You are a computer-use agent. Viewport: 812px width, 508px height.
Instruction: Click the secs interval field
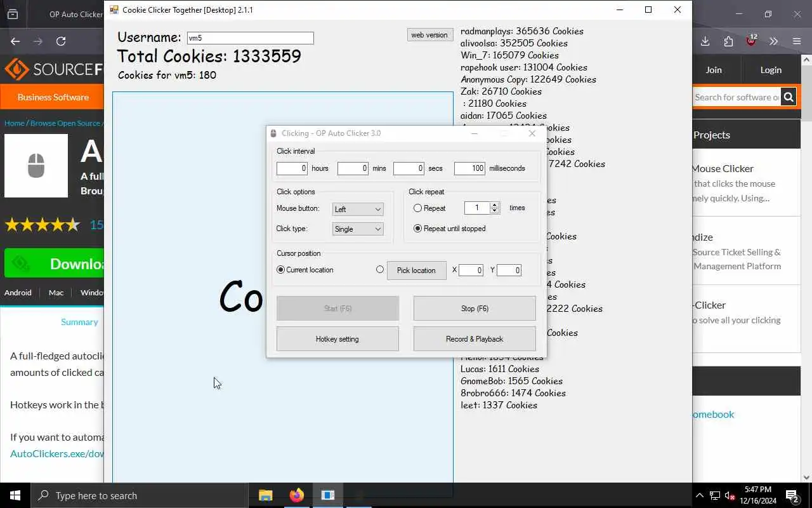[409, 168]
